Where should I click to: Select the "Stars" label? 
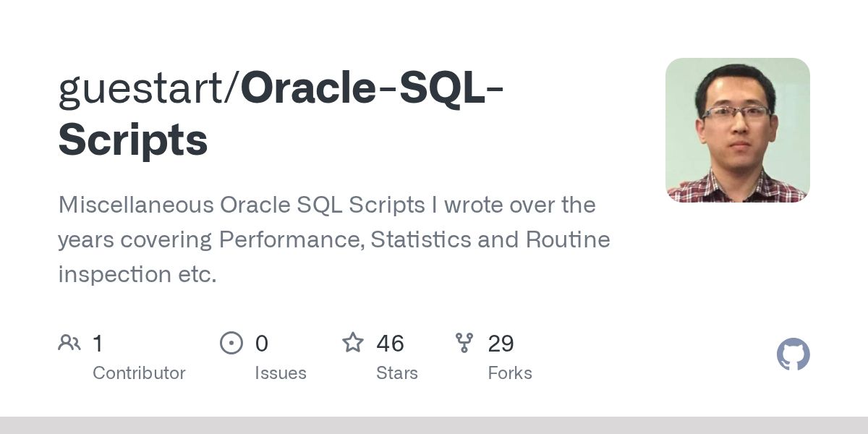[396, 373]
